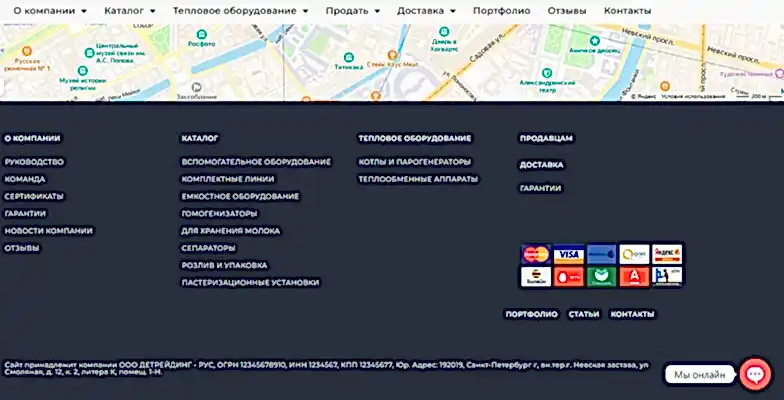This screenshot has width=784, height=400.
Task: Open footer link Новости компании
Action: (48, 231)
